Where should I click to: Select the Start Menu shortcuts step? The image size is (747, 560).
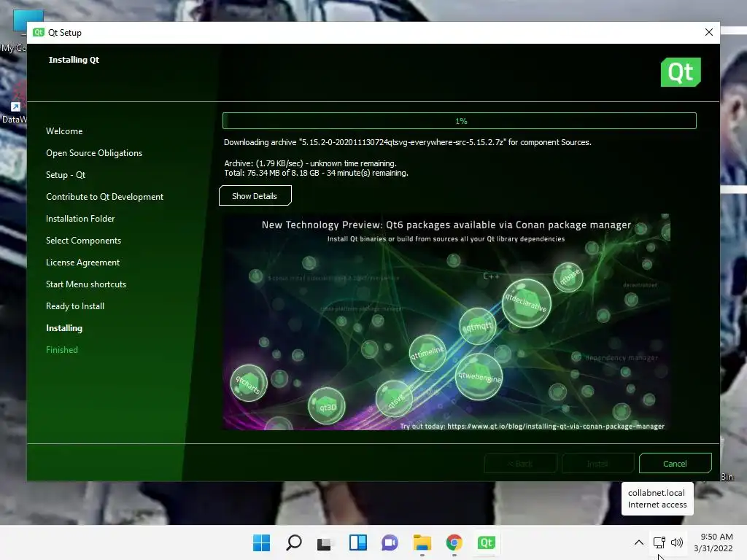[86, 284]
